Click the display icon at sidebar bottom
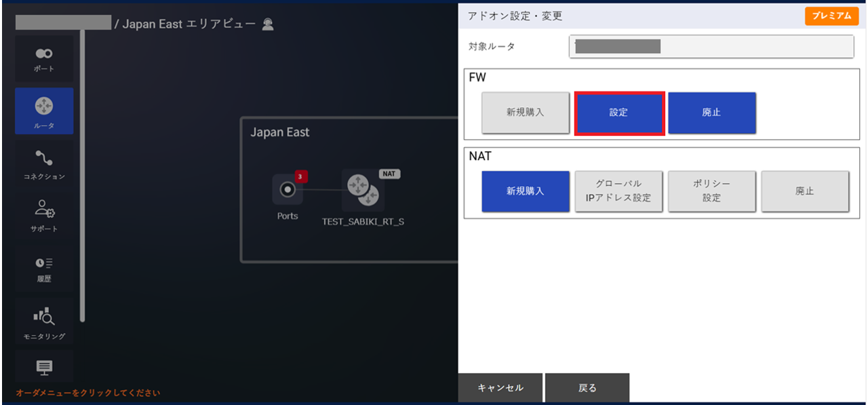Viewport: 868px width, 405px height. (x=43, y=366)
